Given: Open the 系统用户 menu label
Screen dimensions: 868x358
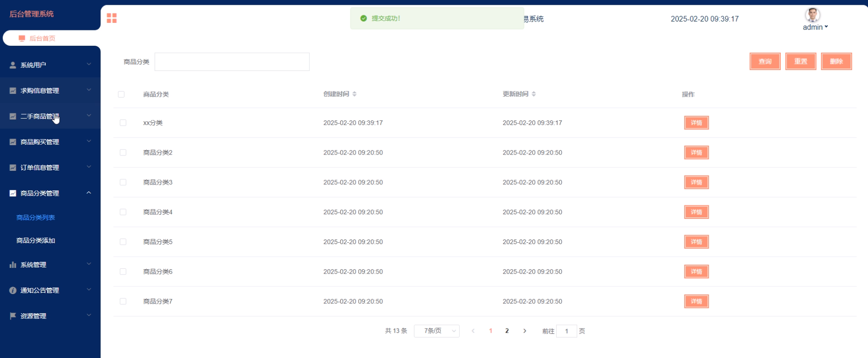Looking at the screenshot, I should 33,65.
